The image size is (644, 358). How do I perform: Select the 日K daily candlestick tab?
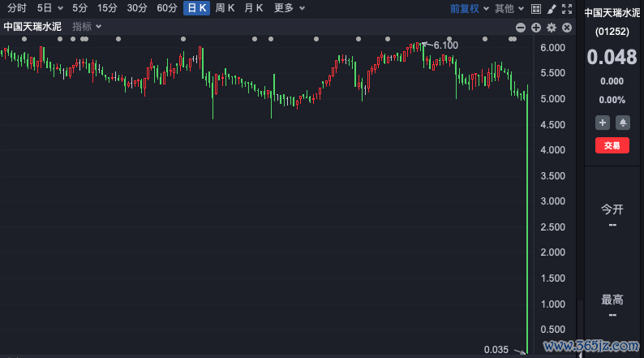[x=197, y=8]
